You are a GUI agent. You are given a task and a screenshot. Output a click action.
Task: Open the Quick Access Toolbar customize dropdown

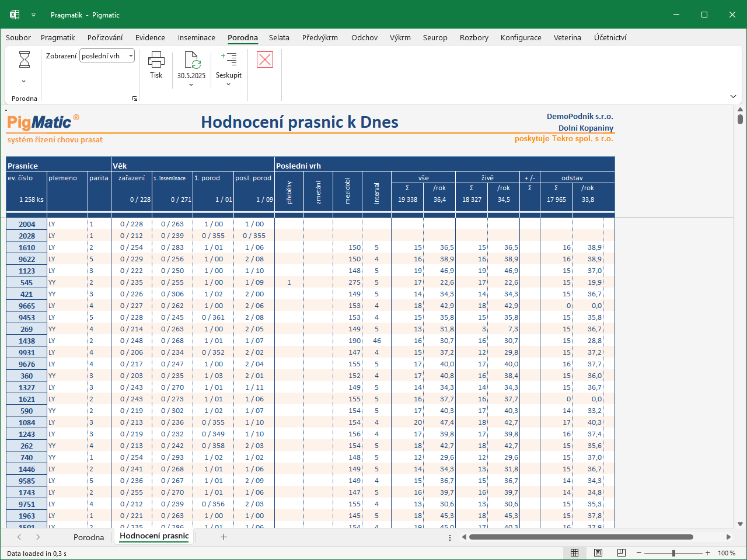(x=34, y=15)
